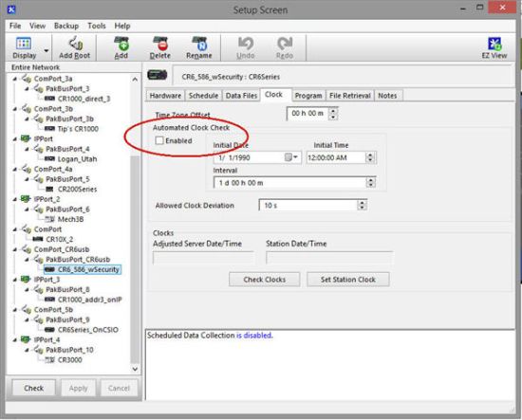Screen dimensions: 522x420
Task: Click the Time Zone Offset spinner
Action: pyautogui.click(x=333, y=114)
